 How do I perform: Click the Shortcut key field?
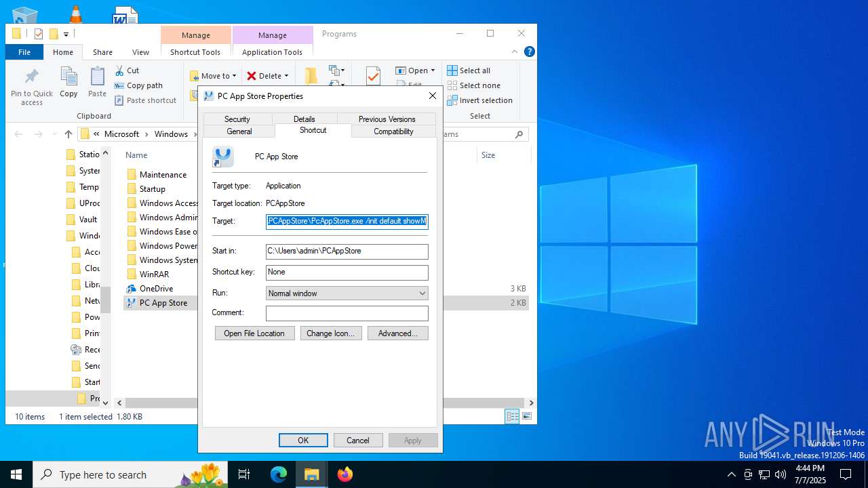point(347,272)
